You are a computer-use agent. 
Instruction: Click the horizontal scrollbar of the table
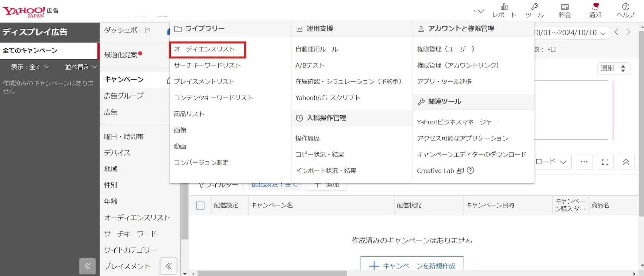[272, 273]
